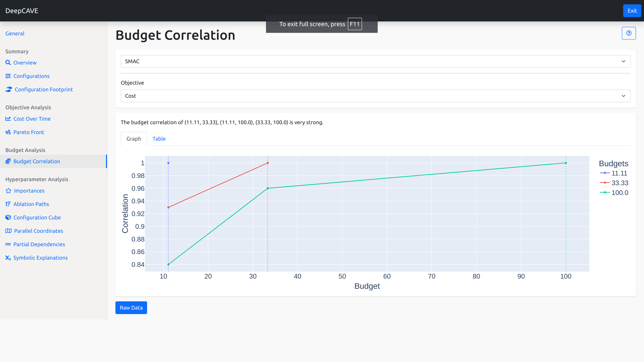
Task: Click the Symbolic Explanations X icon
Action: click(x=8, y=258)
